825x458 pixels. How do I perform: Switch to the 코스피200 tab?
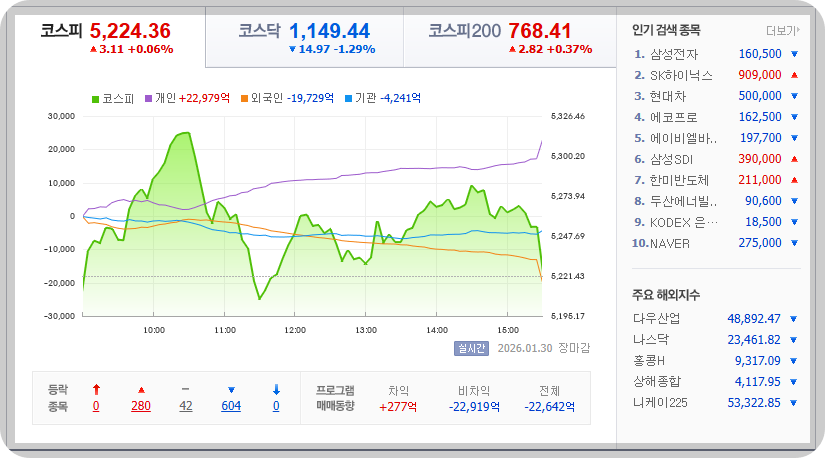click(509, 38)
